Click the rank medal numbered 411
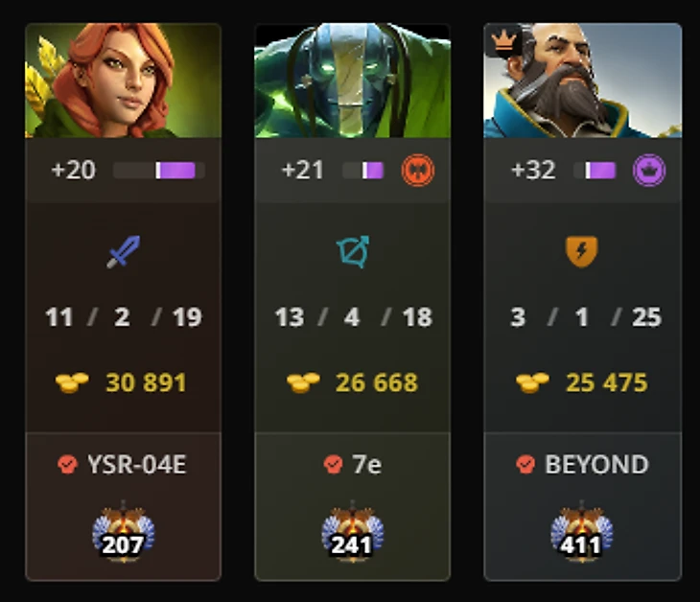Image resolution: width=700 pixels, height=602 pixels. (582, 532)
